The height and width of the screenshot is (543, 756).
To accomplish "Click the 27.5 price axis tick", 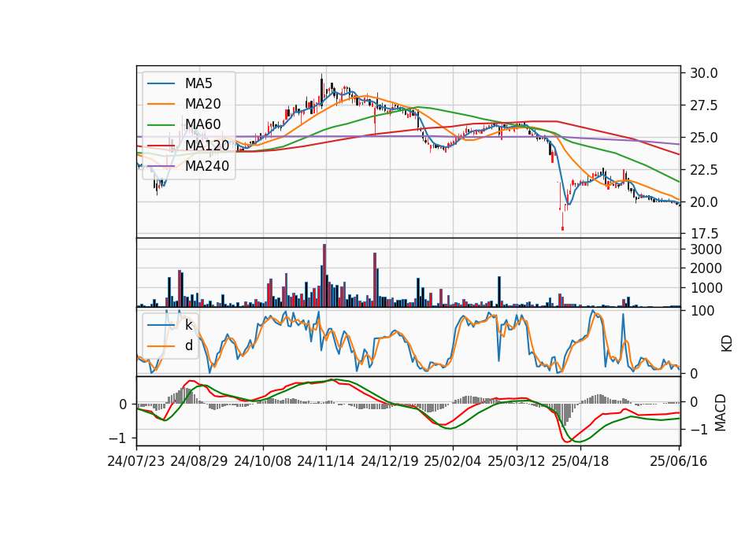I will (x=704, y=105).
